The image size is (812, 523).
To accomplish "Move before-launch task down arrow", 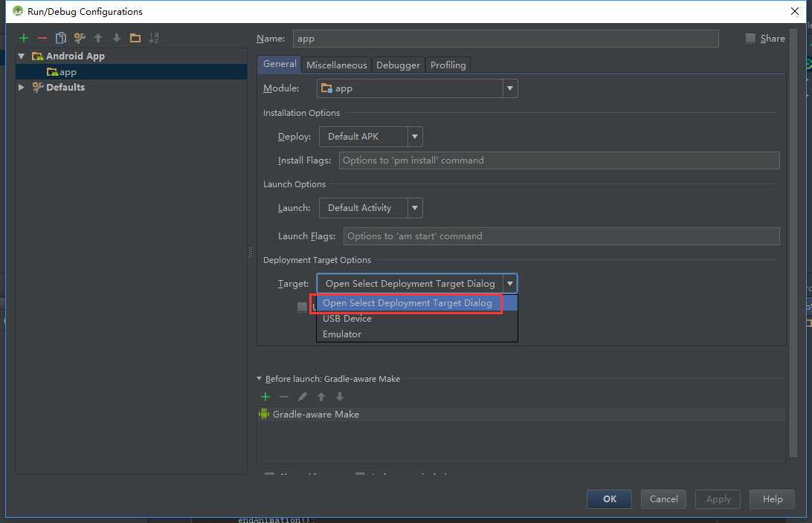I will click(x=340, y=397).
